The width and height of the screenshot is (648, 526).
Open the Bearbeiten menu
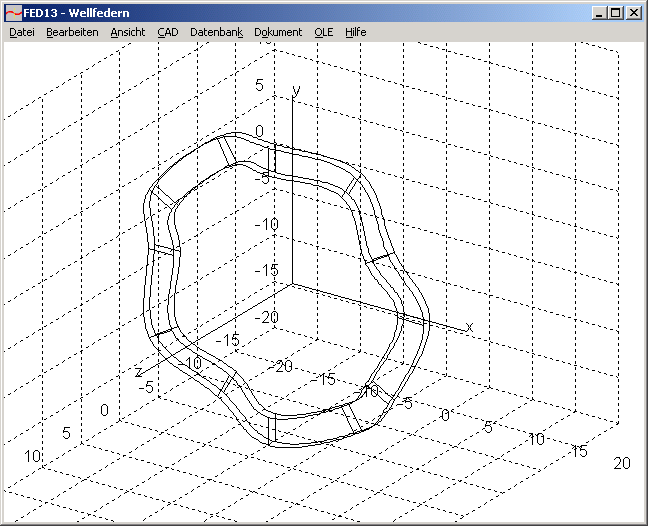(x=72, y=32)
